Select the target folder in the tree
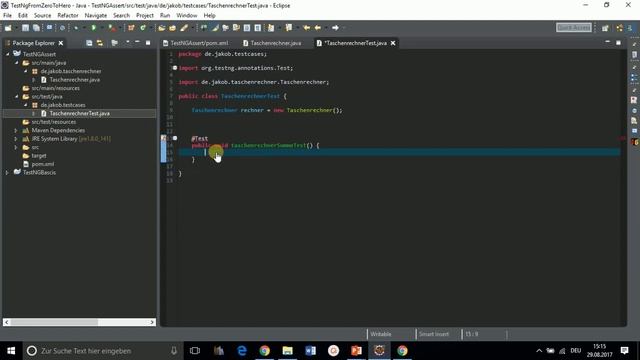Image resolution: width=640 pixels, height=360 pixels. pos(39,156)
